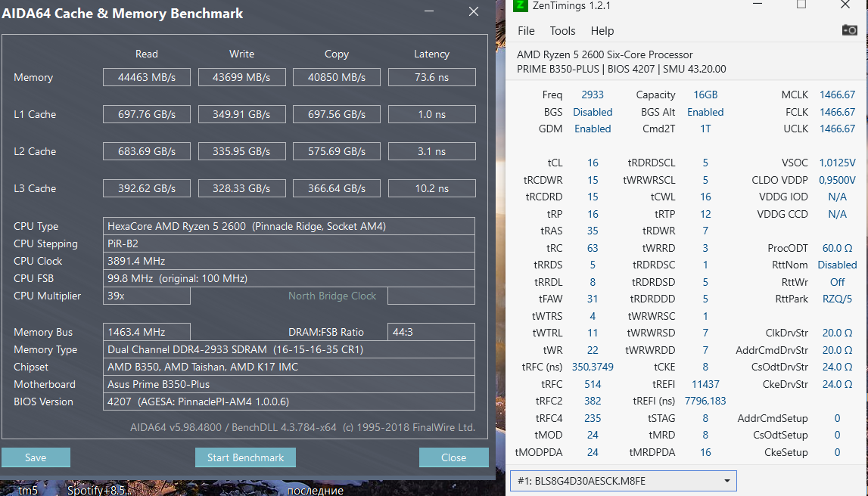Click DRAM:FSB Ratio field 44:3

click(x=431, y=332)
